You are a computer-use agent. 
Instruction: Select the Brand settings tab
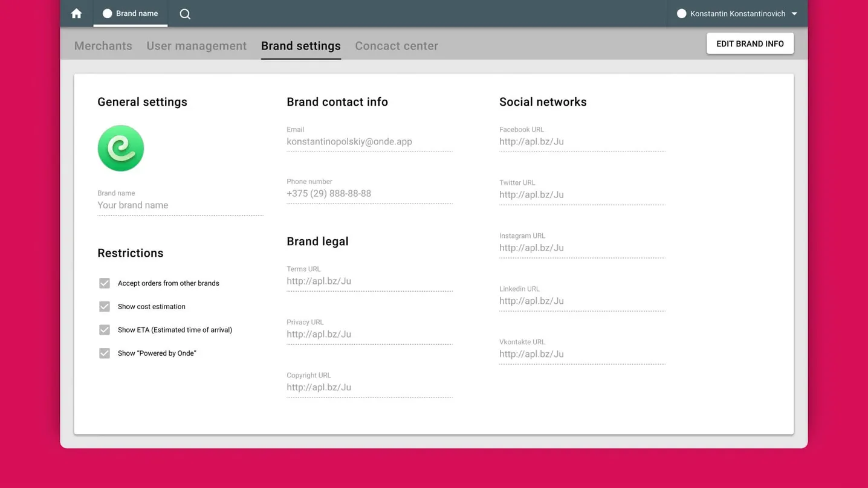coord(301,47)
